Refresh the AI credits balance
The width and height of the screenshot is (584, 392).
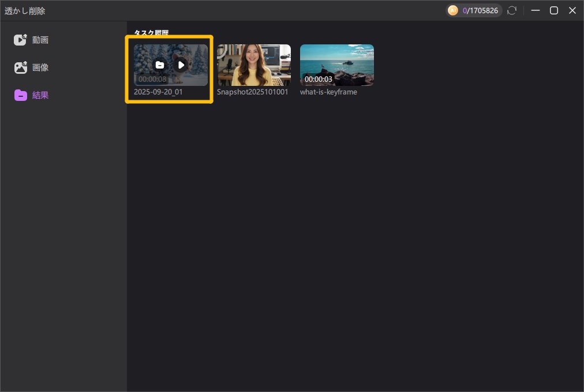(512, 10)
